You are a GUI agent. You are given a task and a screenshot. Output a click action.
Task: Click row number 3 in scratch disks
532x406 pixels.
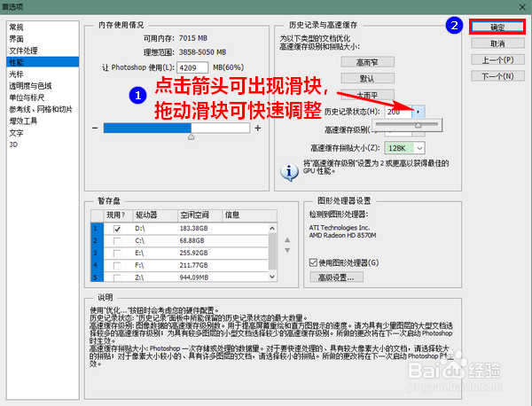pyautogui.click(x=96, y=253)
